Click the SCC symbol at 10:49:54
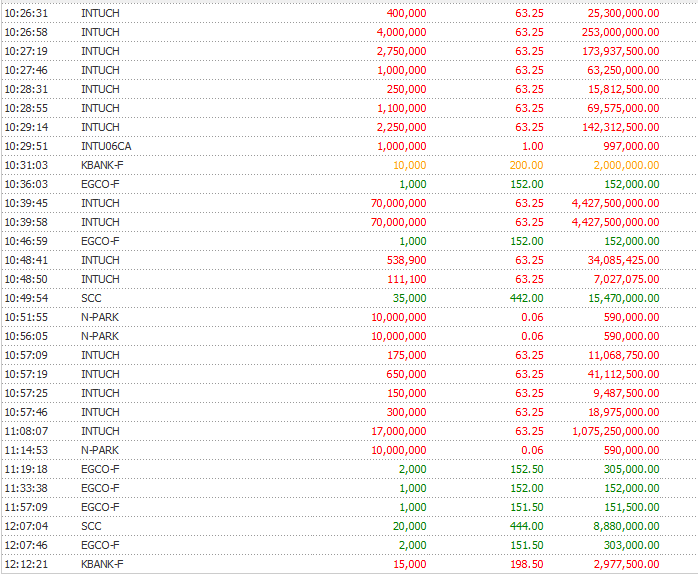 (x=91, y=298)
